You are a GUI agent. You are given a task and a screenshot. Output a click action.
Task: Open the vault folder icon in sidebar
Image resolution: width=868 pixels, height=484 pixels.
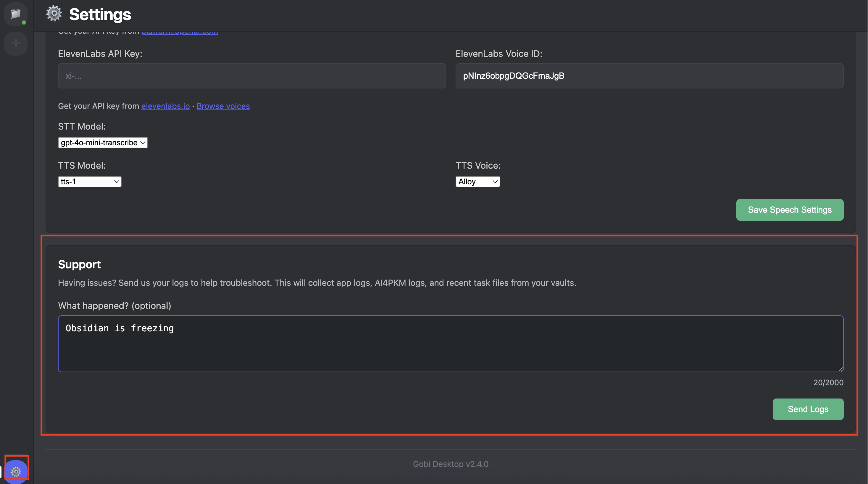pyautogui.click(x=15, y=14)
